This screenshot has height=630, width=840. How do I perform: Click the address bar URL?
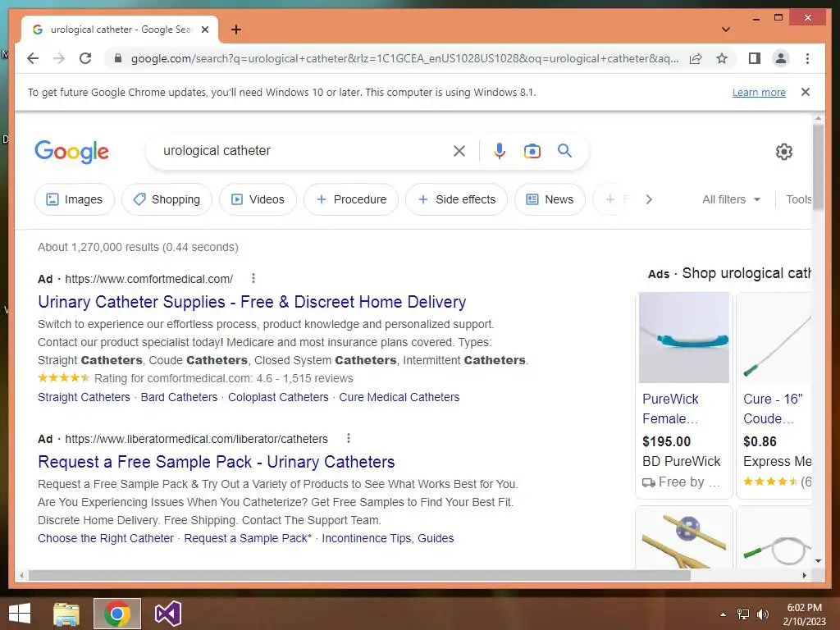tap(404, 58)
